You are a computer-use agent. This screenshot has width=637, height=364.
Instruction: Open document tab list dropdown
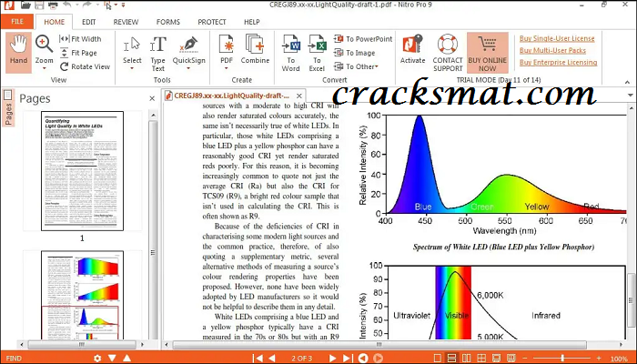point(630,96)
